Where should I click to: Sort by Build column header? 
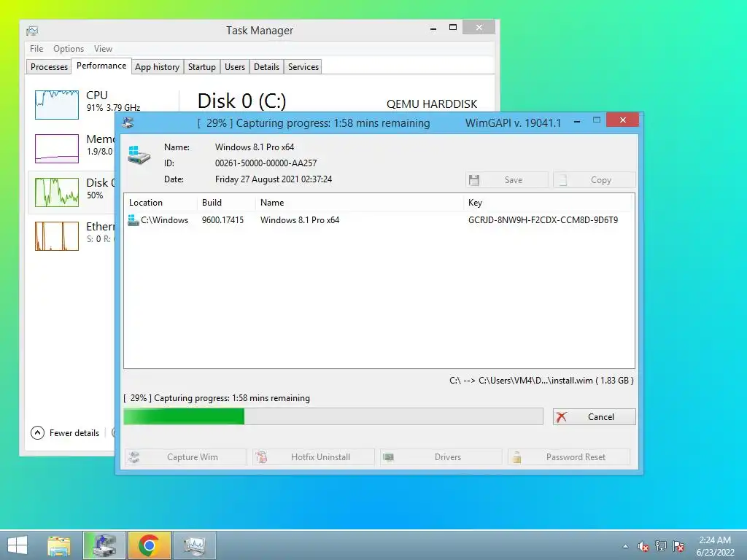pyautogui.click(x=226, y=203)
